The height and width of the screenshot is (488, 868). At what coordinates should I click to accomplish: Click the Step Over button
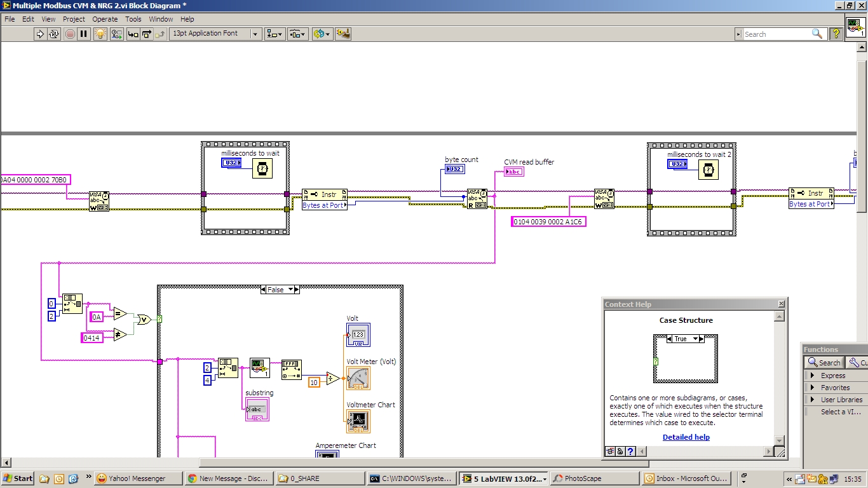pos(147,34)
